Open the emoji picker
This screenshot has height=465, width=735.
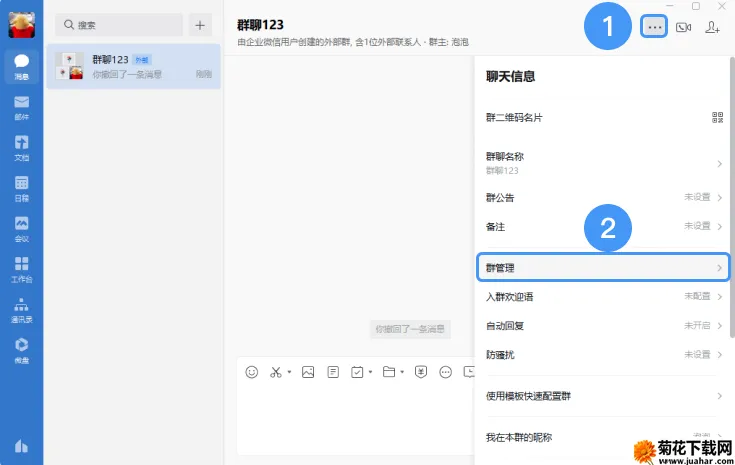pos(252,372)
